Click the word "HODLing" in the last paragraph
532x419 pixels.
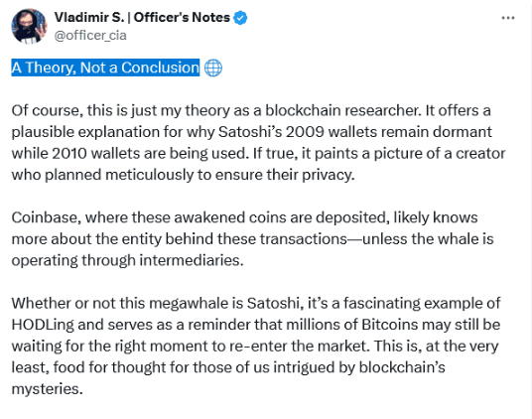[43, 325]
